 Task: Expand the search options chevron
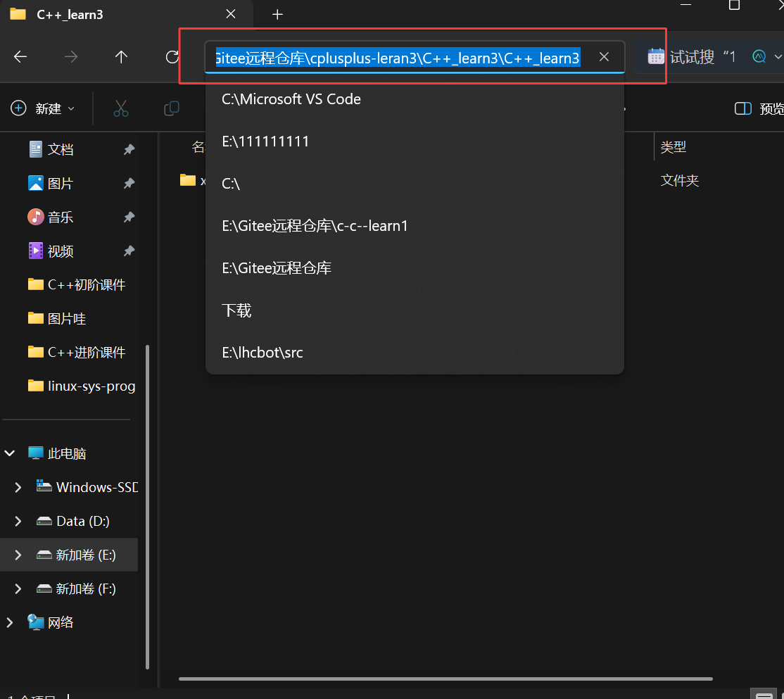[x=778, y=56]
